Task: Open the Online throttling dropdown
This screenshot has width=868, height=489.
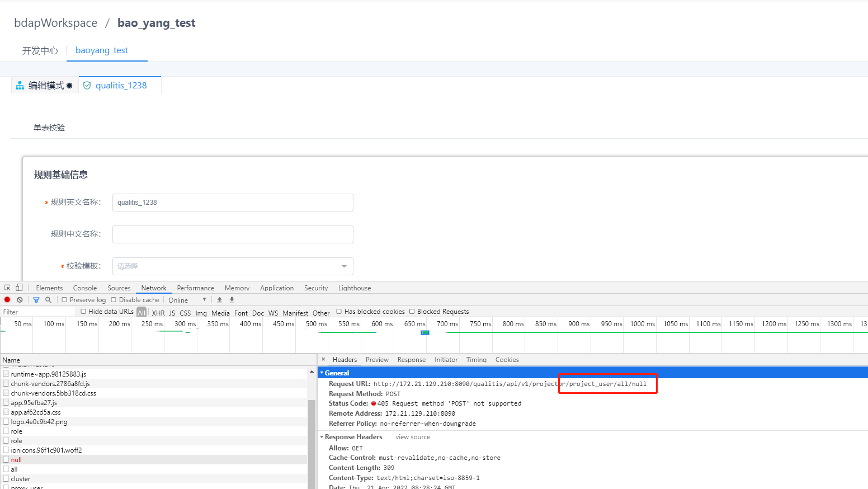Action: coord(188,300)
